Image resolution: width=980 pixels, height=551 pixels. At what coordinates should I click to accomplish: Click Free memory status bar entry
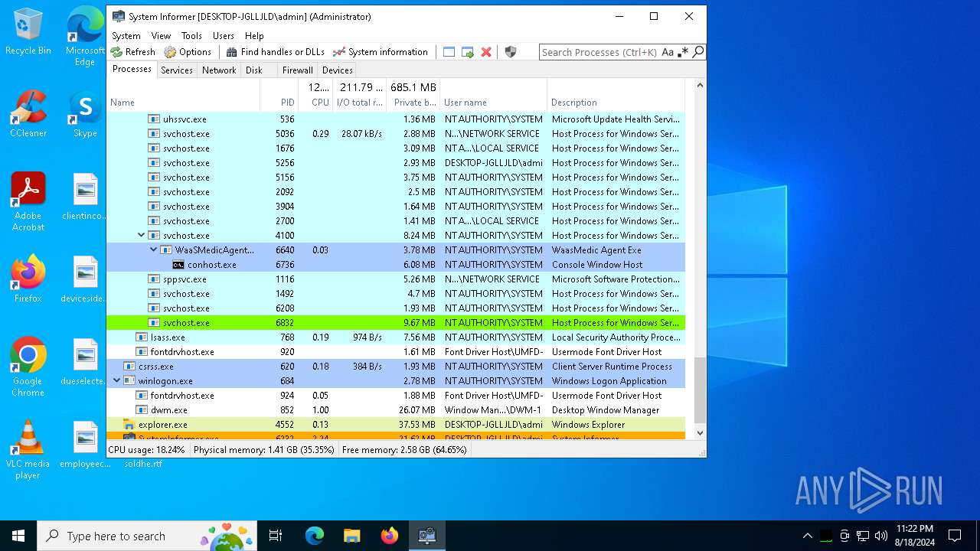(404, 450)
